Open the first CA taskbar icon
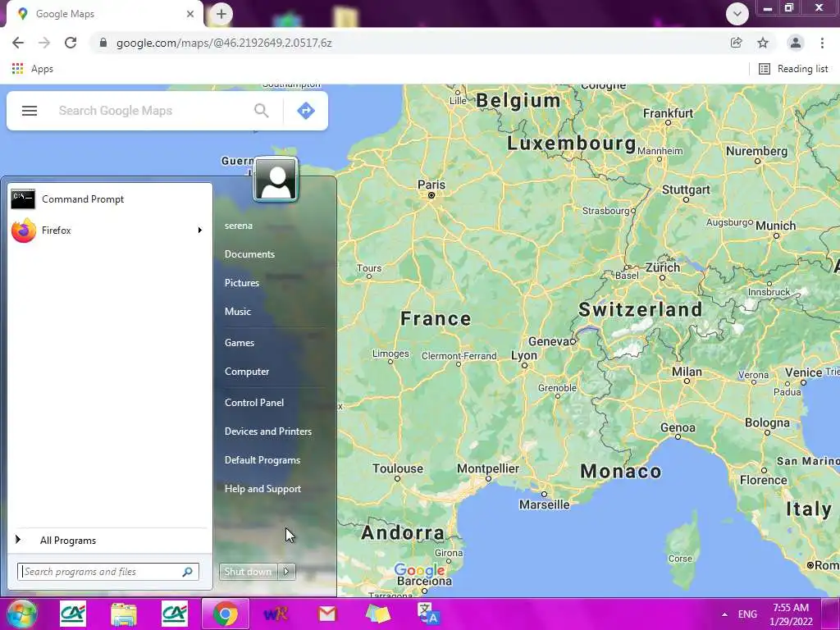Image resolution: width=840 pixels, height=630 pixels. pyautogui.click(x=73, y=614)
